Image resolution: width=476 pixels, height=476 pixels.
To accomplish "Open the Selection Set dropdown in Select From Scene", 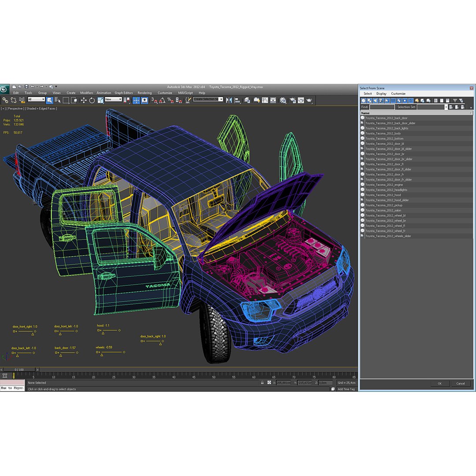I will [x=446, y=107].
